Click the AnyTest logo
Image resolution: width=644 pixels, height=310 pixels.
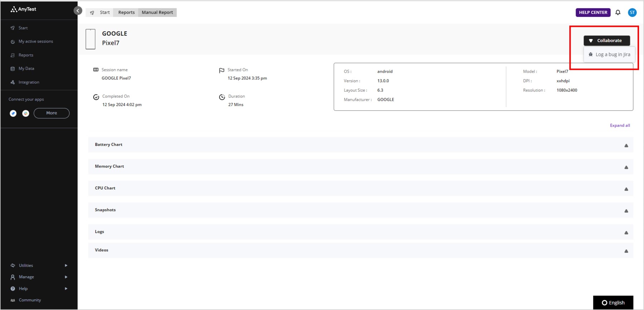click(23, 9)
